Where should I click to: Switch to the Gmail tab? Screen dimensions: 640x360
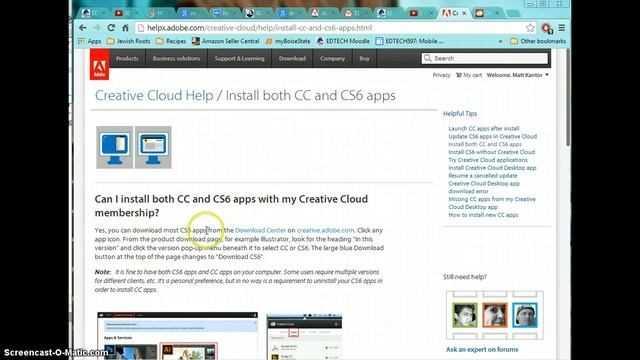coord(354,13)
